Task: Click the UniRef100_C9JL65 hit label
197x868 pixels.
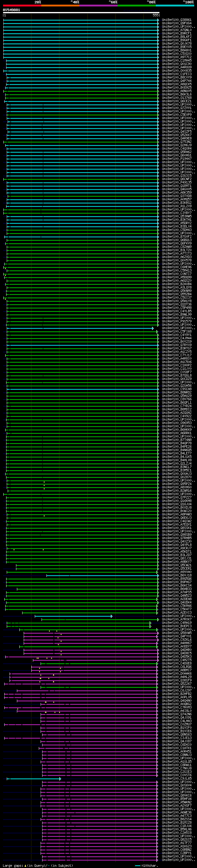Action: [177, 779]
